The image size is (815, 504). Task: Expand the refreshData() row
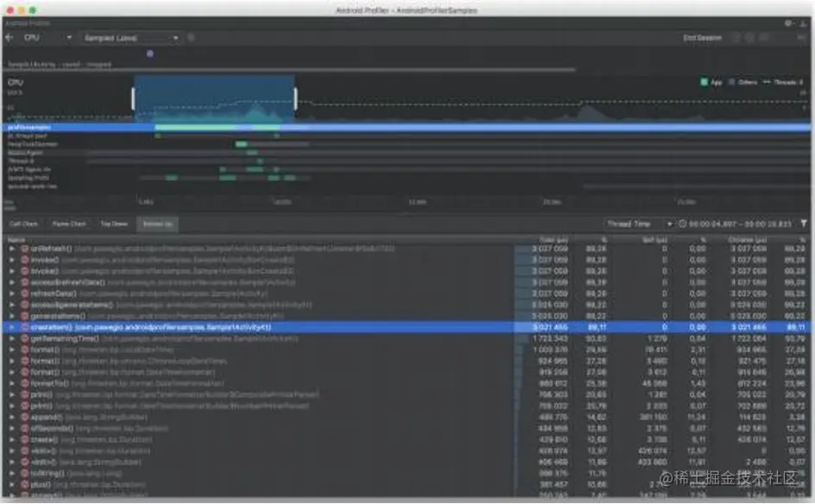pyautogui.click(x=12, y=293)
